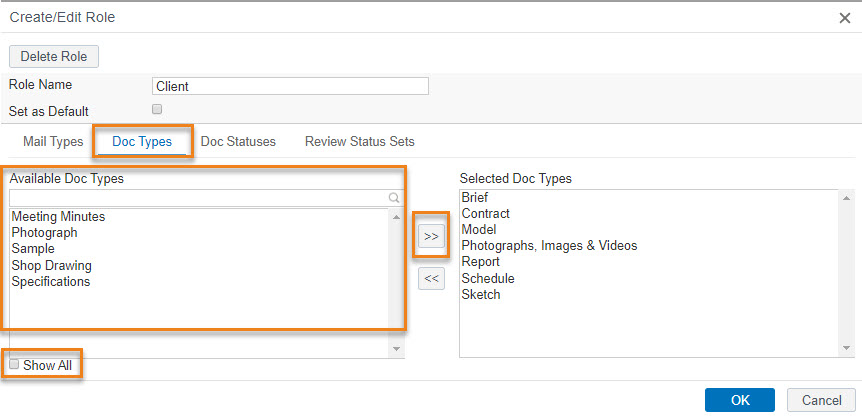Switch to the Mail Types tab

click(53, 142)
